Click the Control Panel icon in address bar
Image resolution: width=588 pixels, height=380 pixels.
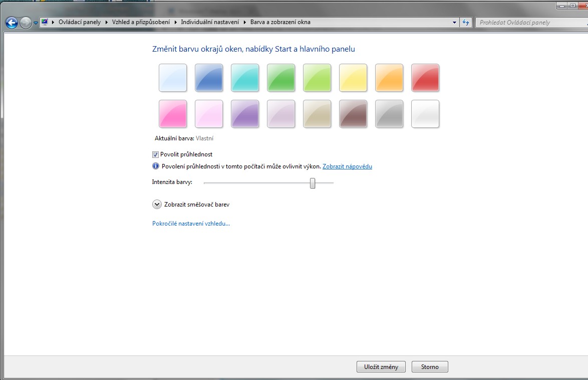[x=45, y=22]
